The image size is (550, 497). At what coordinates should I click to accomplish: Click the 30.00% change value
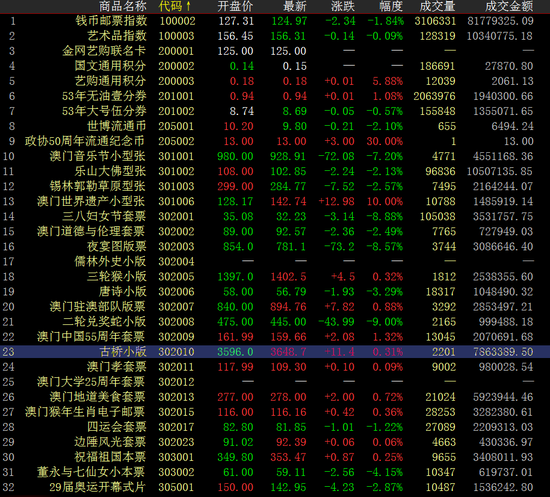(x=384, y=142)
